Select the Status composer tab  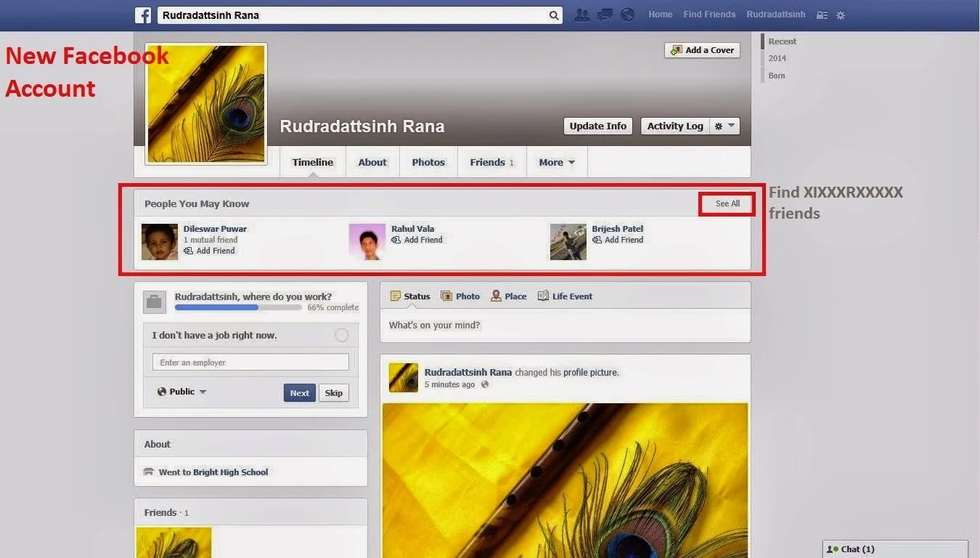[410, 296]
